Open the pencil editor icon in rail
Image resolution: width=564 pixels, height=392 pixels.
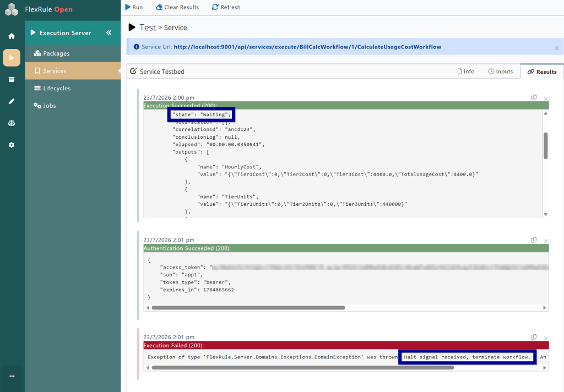[12, 101]
